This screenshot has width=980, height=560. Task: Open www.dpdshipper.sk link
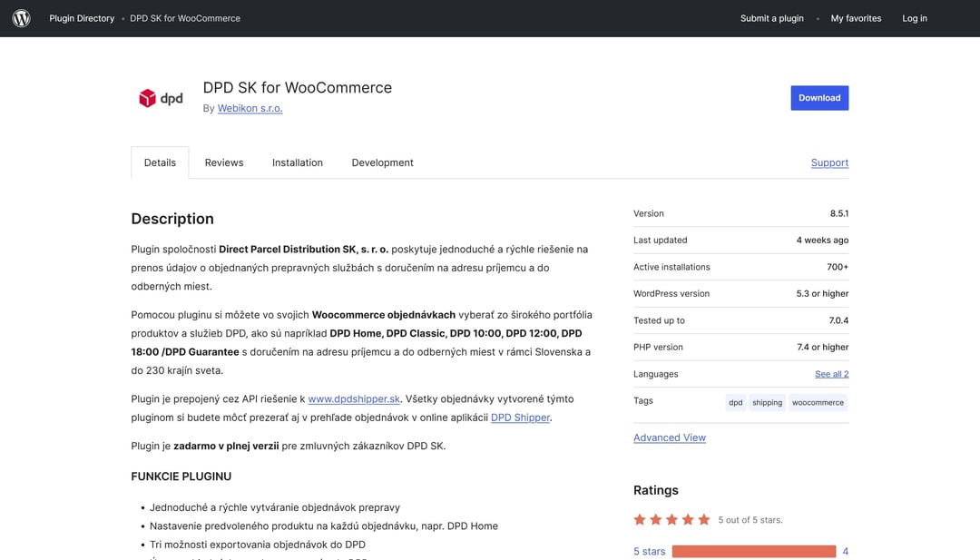[354, 398]
